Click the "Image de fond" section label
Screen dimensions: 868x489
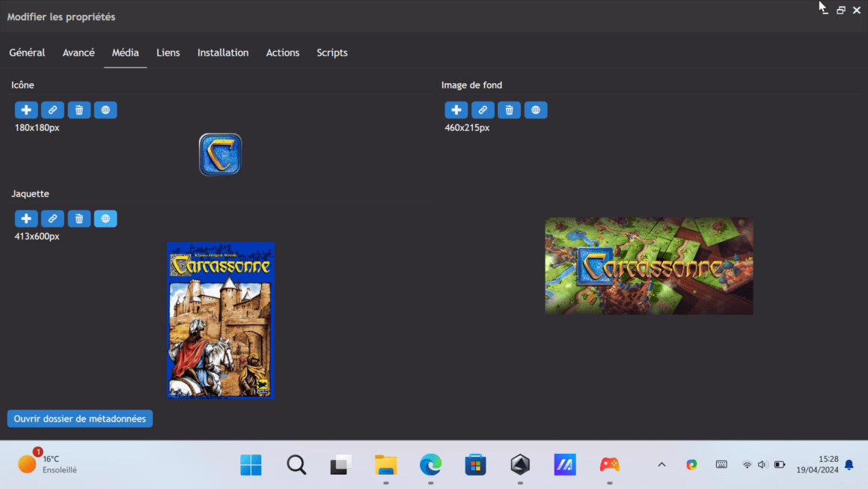click(471, 85)
